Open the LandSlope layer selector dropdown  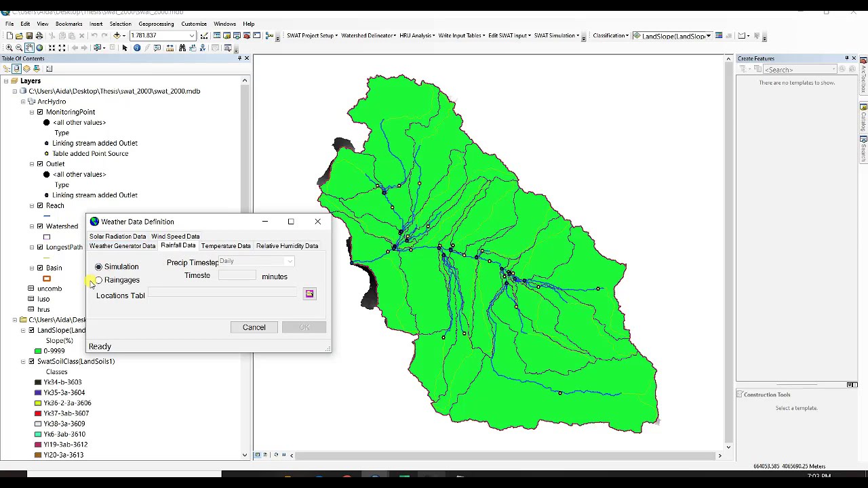(708, 36)
